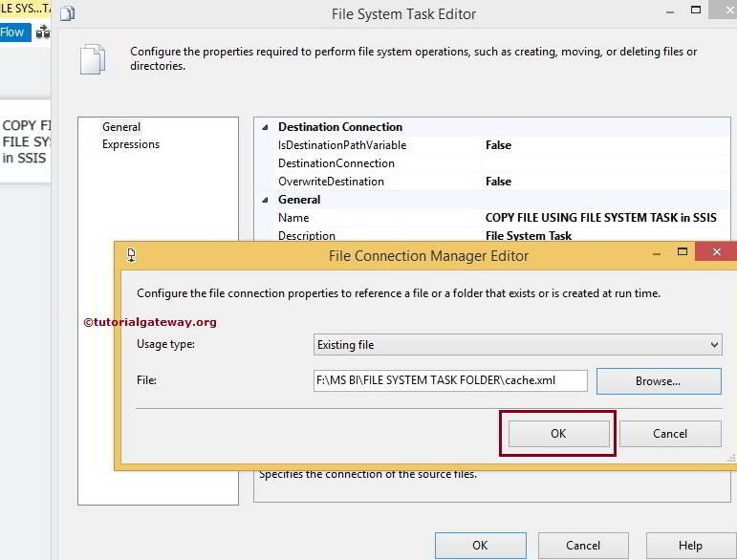Screen dimensions: 737x560
Task: Click Cancel in File System Task Editor
Action: tap(583, 545)
